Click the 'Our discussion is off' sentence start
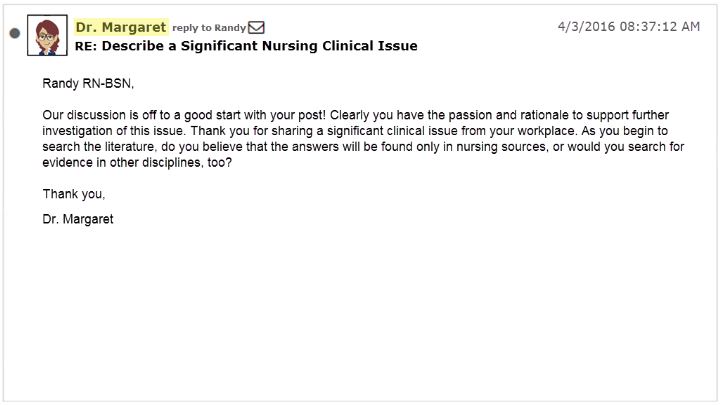720x405 pixels. pos(98,115)
